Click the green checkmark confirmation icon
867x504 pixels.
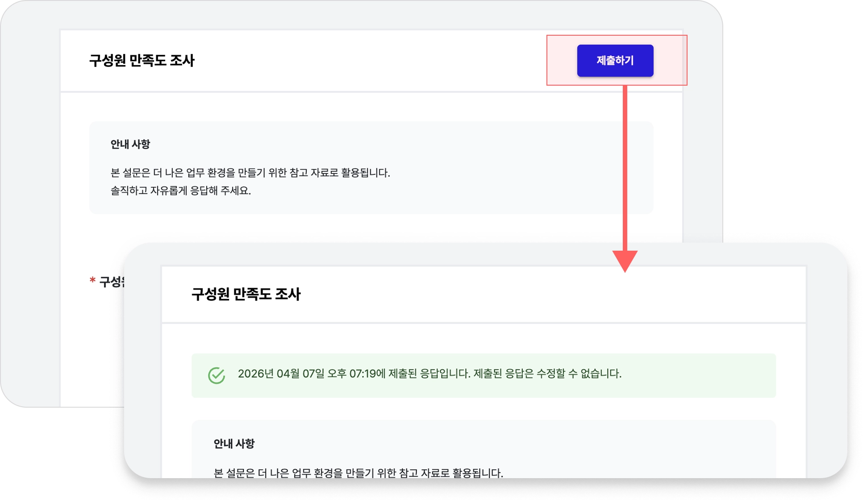(217, 376)
